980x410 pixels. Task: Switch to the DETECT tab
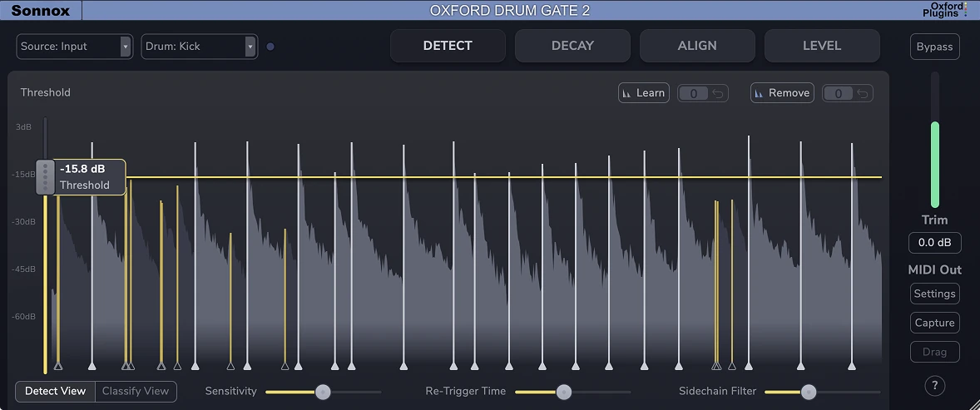tap(448, 46)
